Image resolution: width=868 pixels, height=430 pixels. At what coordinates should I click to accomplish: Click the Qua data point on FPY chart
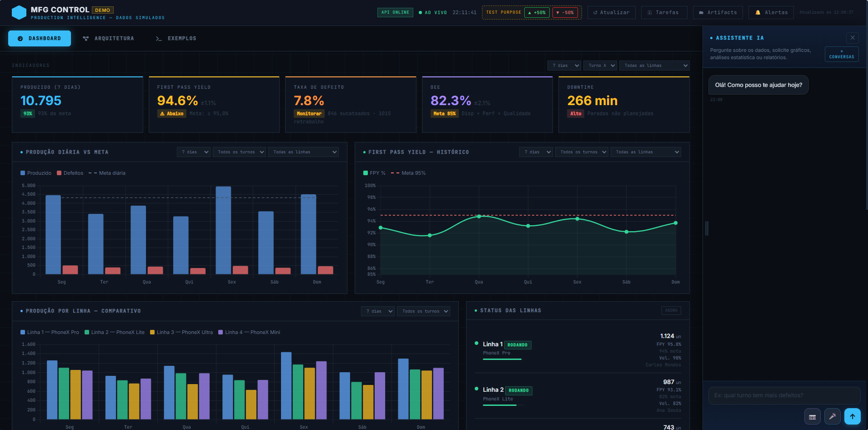click(x=479, y=217)
